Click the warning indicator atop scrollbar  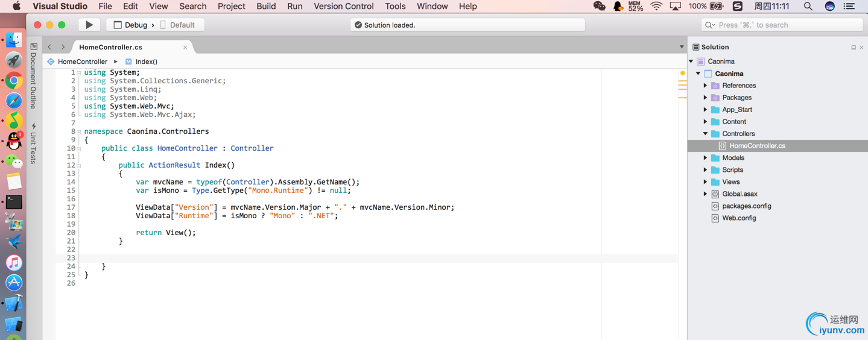pos(682,73)
